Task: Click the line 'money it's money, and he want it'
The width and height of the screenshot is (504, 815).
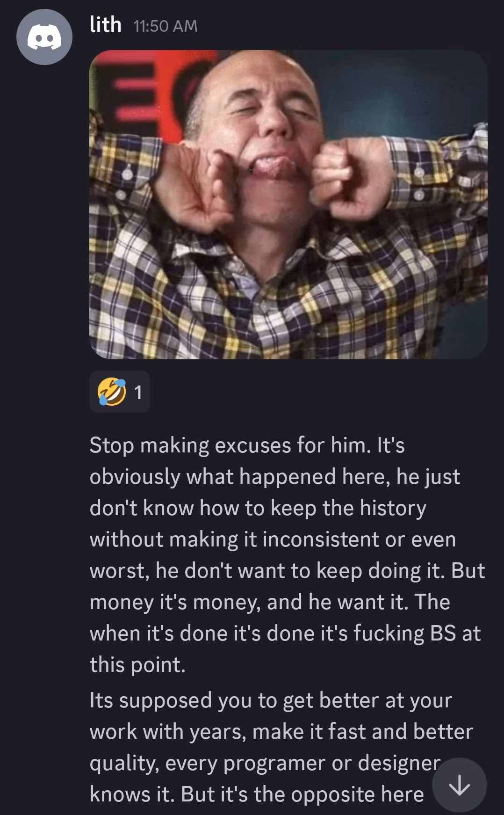Action: coord(270,602)
